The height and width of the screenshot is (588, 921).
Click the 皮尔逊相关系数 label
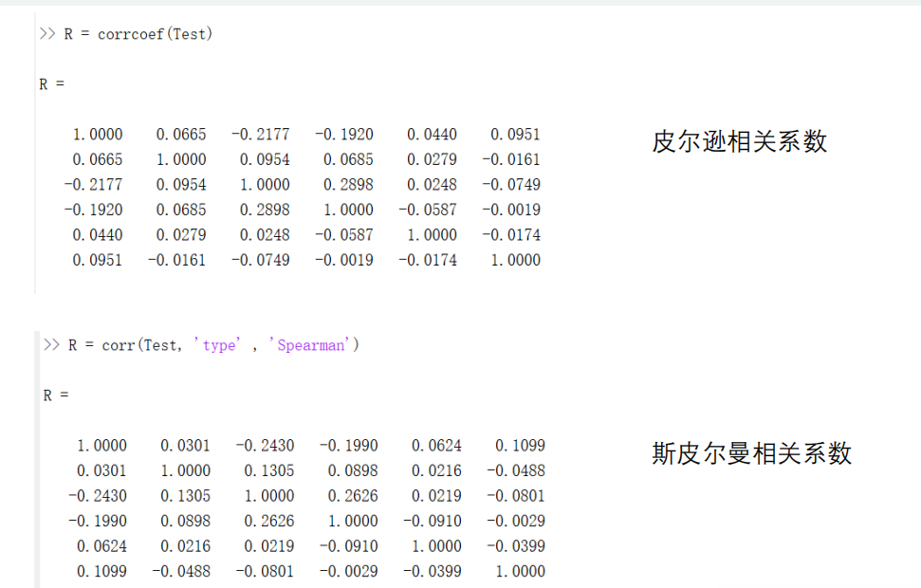[740, 141]
